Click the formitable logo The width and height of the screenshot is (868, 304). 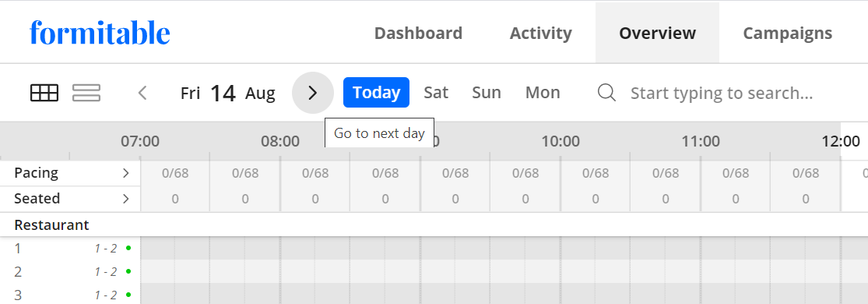[100, 33]
